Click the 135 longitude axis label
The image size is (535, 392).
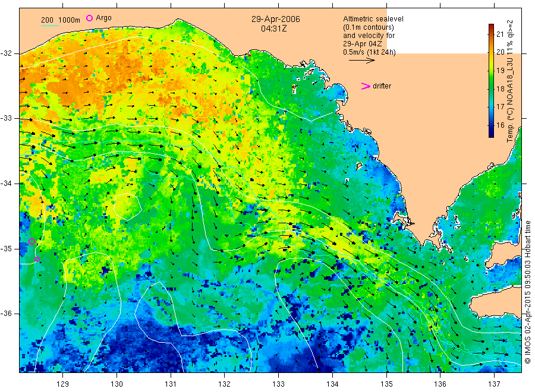pyautogui.click(x=386, y=384)
